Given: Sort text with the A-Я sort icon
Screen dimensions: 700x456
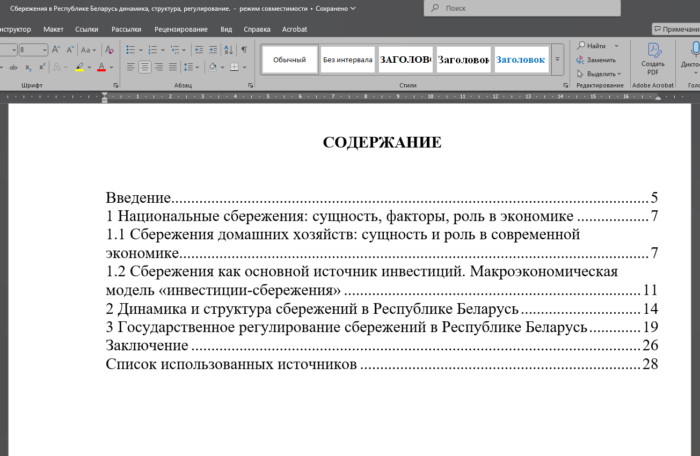Looking at the screenshot, I should coord(228,50).
